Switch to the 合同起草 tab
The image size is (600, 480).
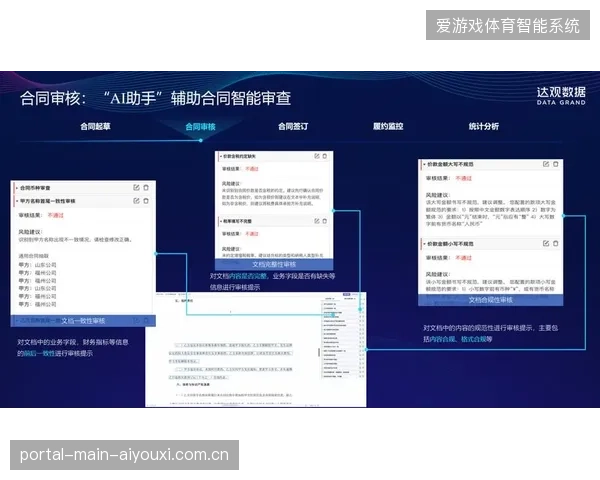tap(95, 126)
